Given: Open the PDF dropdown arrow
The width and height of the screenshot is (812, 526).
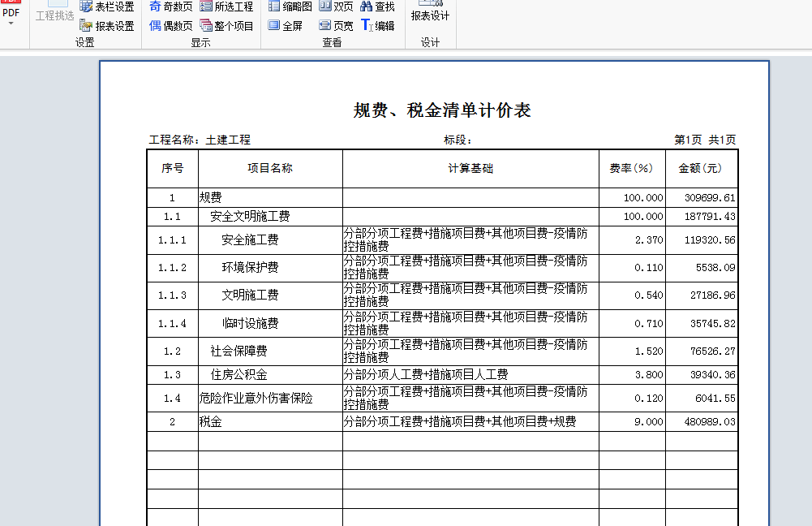Looking at the screenshot, I should coord(10,24).
